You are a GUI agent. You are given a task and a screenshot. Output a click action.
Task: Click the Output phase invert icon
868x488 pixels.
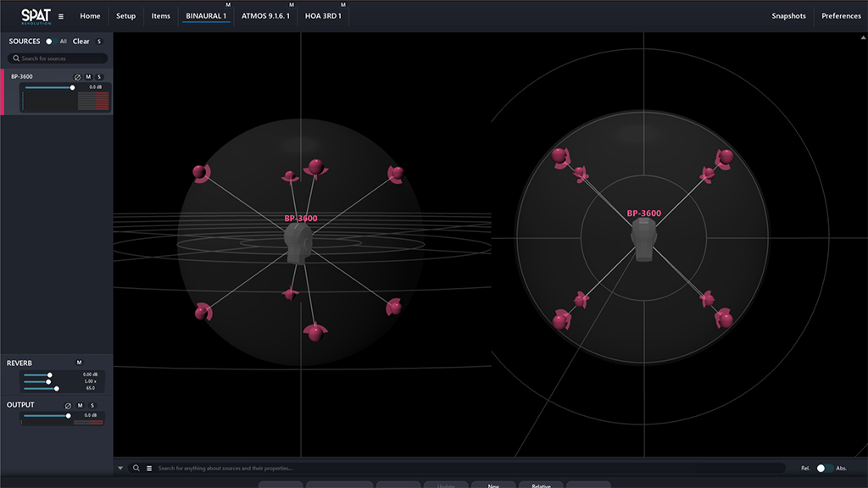click(70, 406)
